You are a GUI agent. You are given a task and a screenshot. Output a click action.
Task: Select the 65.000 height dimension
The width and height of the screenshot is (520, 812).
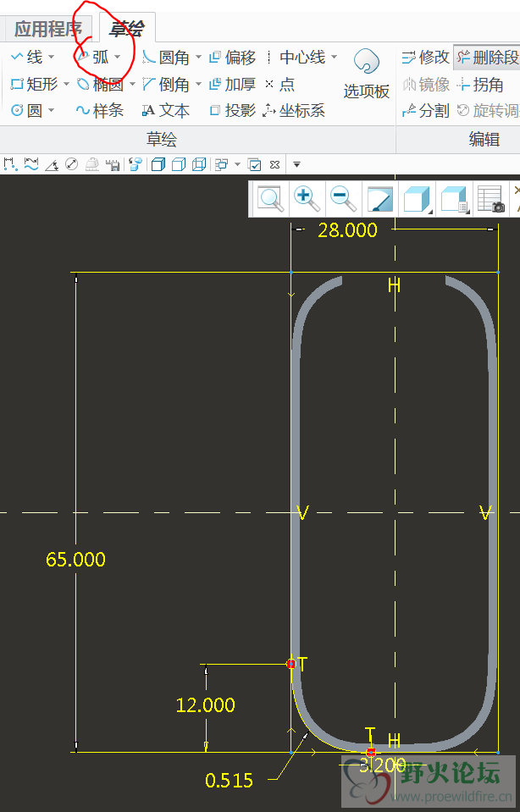[x=75, y=560]
